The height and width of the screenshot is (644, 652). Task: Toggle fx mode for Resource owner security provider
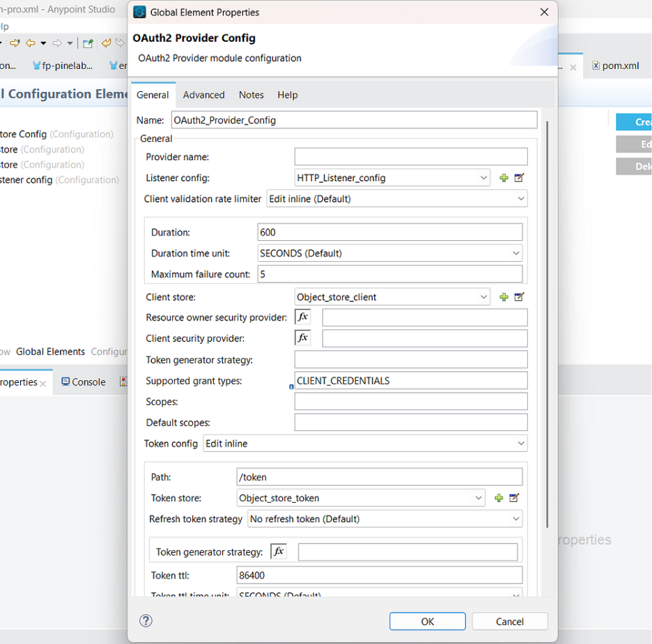[302, 316]
